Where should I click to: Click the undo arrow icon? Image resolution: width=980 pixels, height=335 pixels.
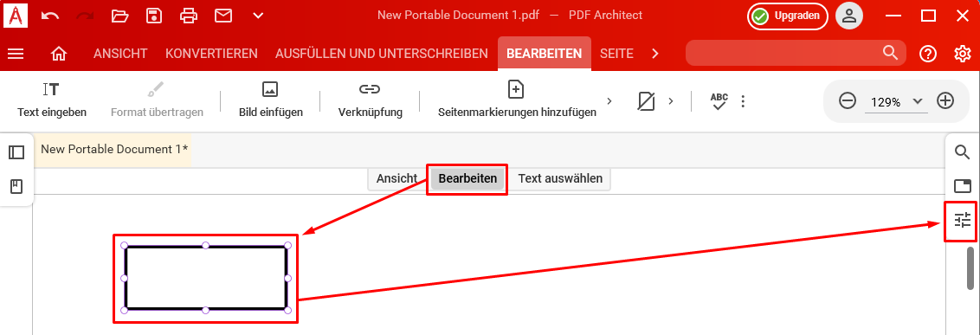pos(50,16)
